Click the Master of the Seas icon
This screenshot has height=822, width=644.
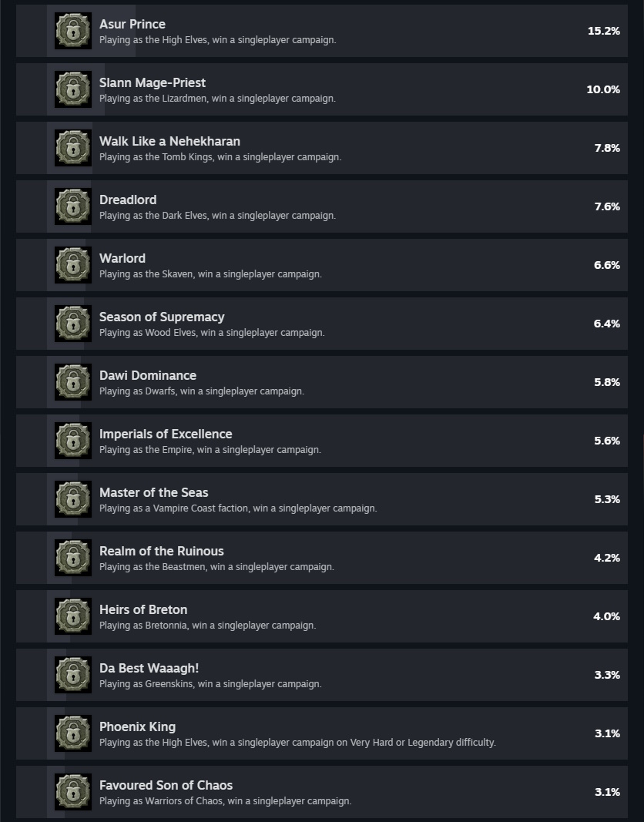[x=73, y=499]
